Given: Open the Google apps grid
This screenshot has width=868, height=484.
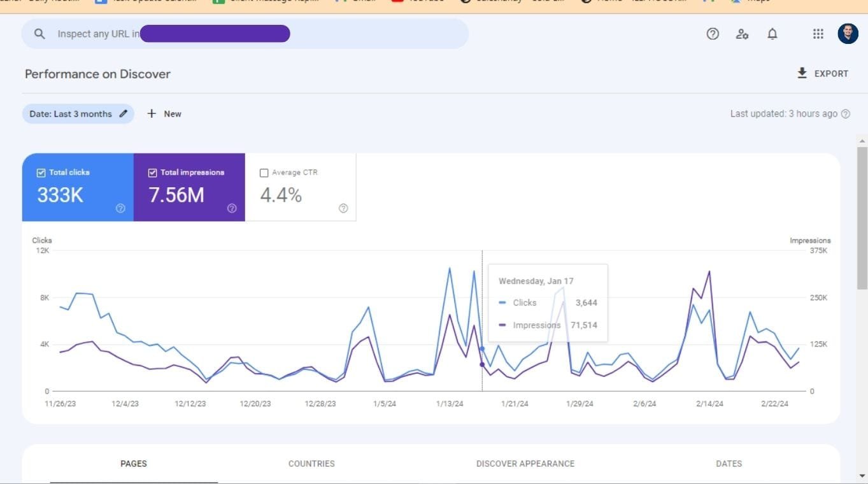Looking at the screenshot, I should 818,34.
